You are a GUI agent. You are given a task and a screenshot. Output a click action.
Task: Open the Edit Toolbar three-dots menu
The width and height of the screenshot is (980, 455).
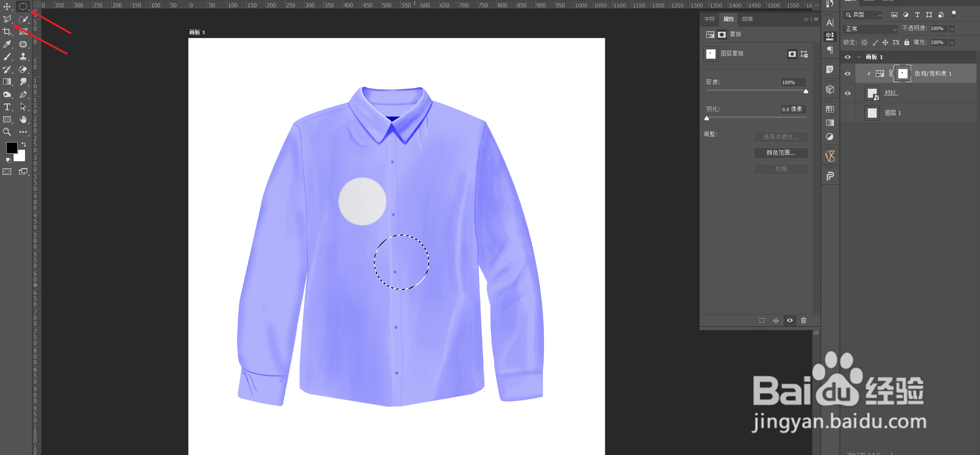pyautogui.click(x=23, y=132)
